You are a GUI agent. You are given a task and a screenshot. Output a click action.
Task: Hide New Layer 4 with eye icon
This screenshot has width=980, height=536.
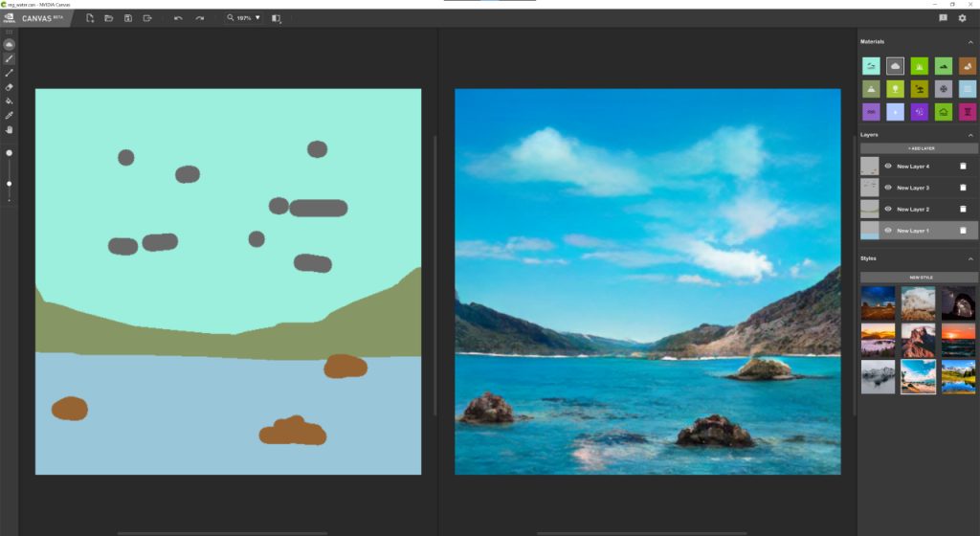pyautogui.click(x=888, y=167)
